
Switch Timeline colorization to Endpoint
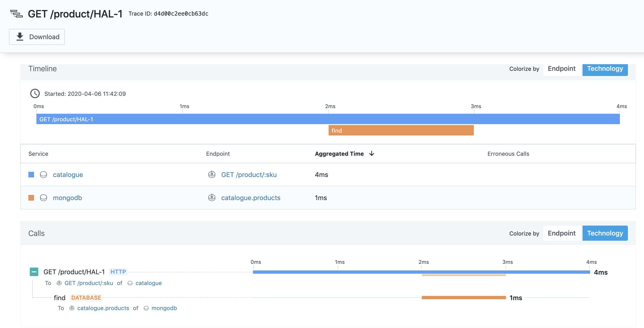pos(561,69)
